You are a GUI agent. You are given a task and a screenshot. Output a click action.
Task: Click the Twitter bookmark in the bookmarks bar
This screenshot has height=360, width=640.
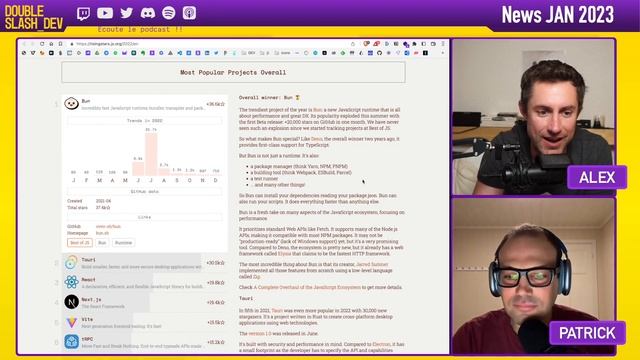tap(216, 53)
